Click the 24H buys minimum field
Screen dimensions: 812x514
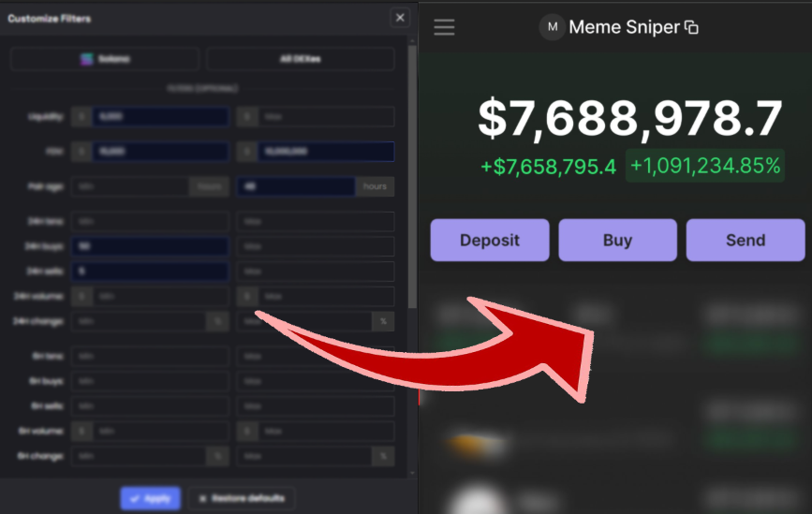click(150, 246)
